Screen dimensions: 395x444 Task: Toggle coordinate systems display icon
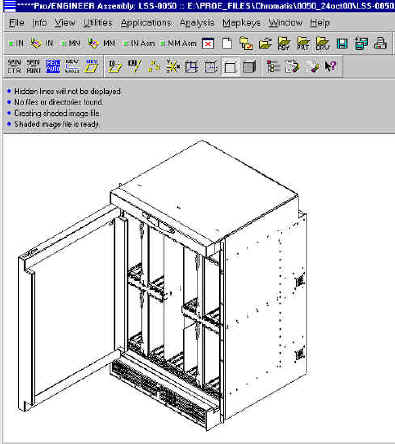(173, 66)
